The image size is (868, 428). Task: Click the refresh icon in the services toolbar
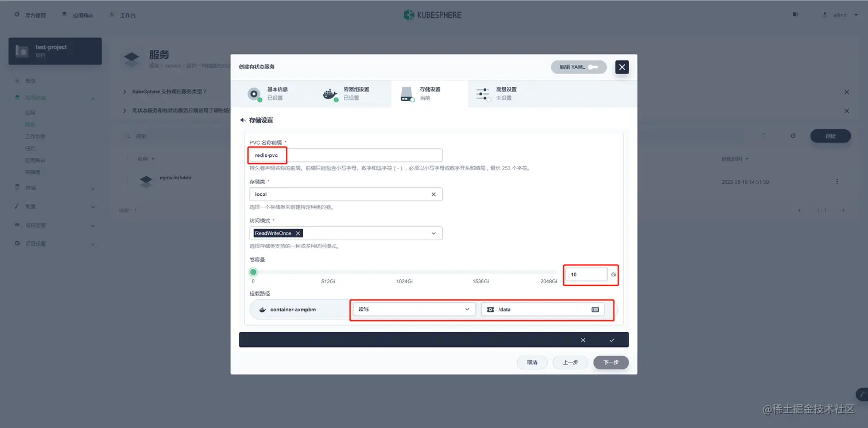pyautogui.click(x=764, y=136)
